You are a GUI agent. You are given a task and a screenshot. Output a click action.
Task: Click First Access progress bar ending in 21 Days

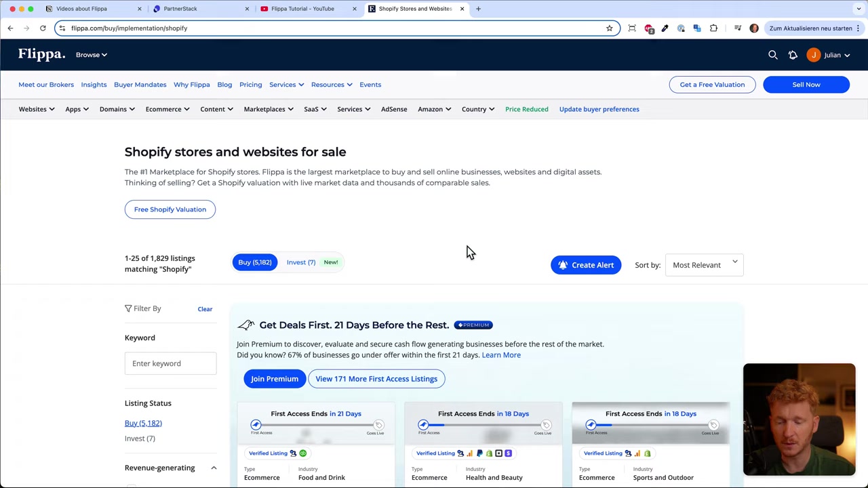pyautogui.click(x=317, y=425)
